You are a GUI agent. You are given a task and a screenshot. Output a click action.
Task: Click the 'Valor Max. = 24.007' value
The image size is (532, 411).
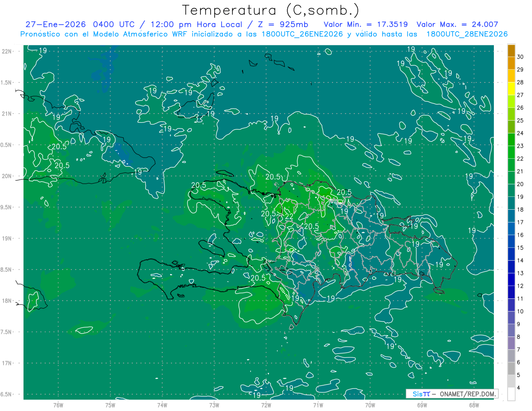click(458, 24)
